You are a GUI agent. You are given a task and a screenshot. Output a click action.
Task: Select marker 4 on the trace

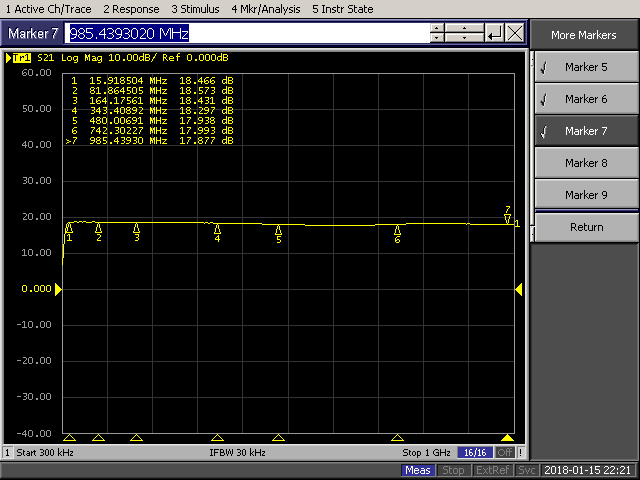218,233
